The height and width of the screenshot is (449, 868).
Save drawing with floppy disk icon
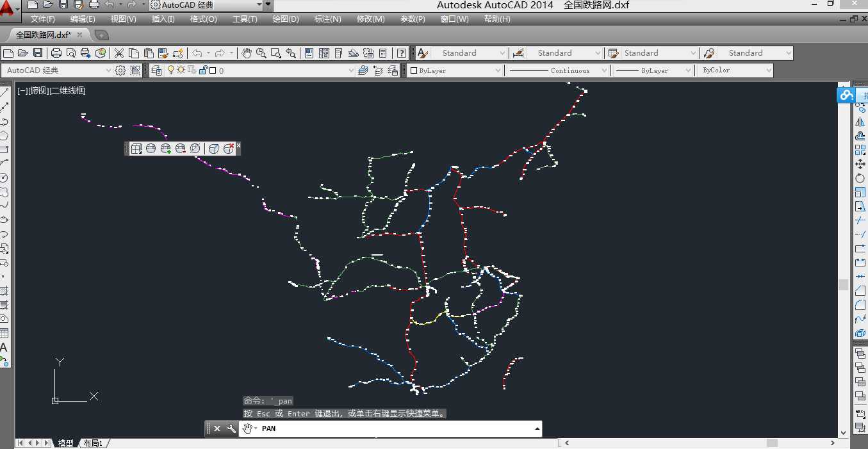pos(38,53)
